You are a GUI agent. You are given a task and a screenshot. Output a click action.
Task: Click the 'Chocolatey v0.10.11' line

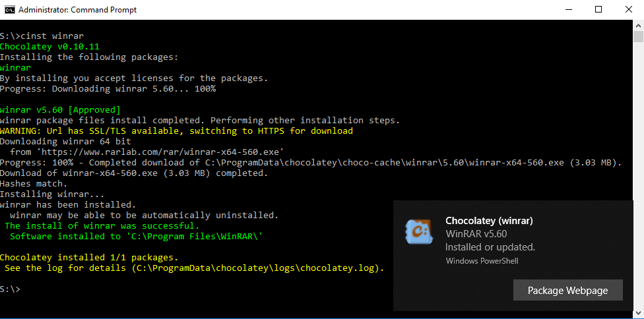49,46
